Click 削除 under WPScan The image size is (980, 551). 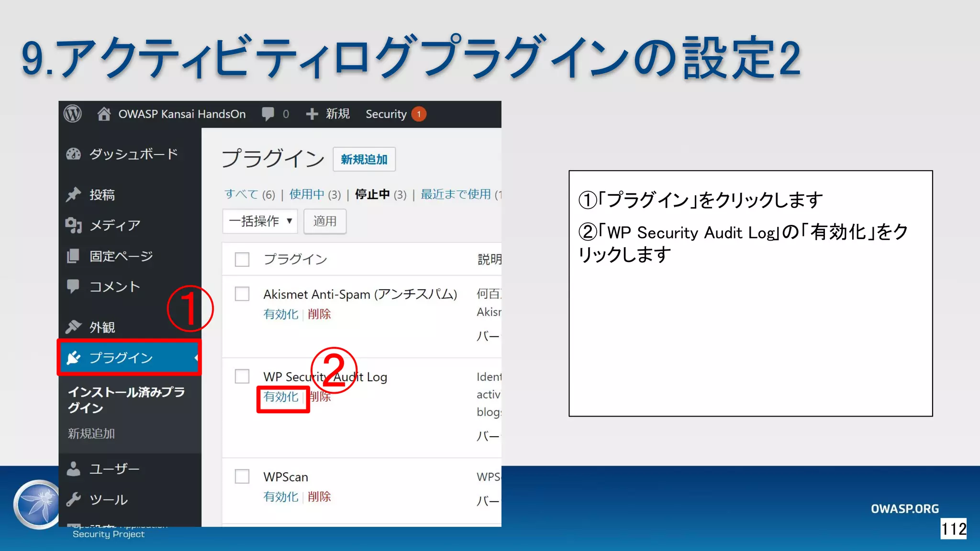pyautogui.click(x=319, y=497)
